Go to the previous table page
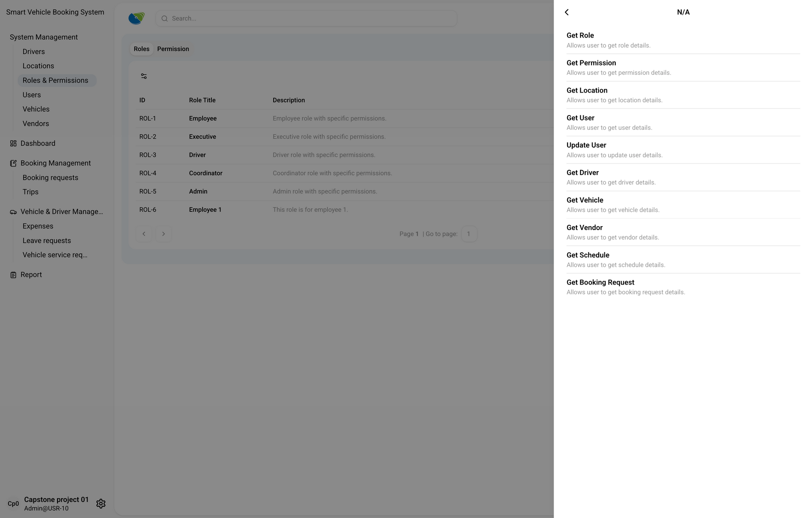Screen dimensions: 812x518 click(x=144, y=234)
